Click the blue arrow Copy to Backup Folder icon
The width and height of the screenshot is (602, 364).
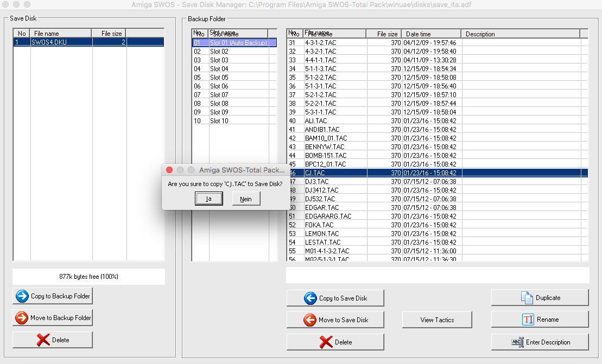[22, 296]
